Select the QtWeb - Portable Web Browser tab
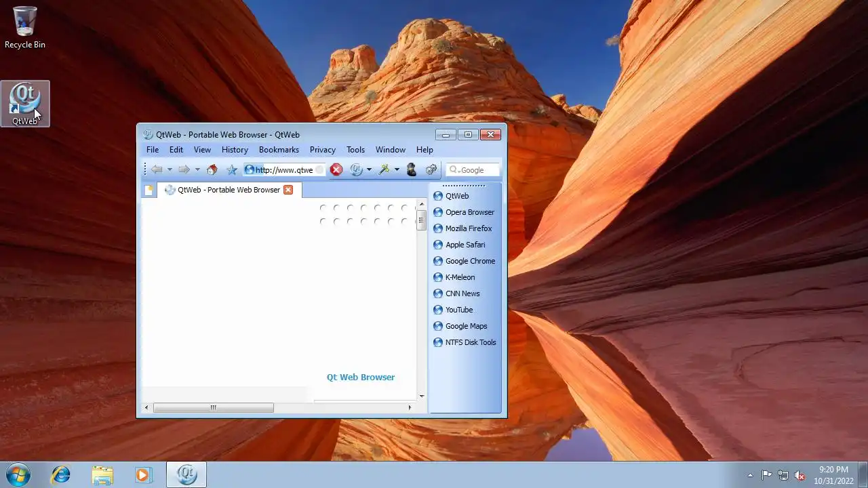This screenshot has height=488, width=868. [229, 190]
